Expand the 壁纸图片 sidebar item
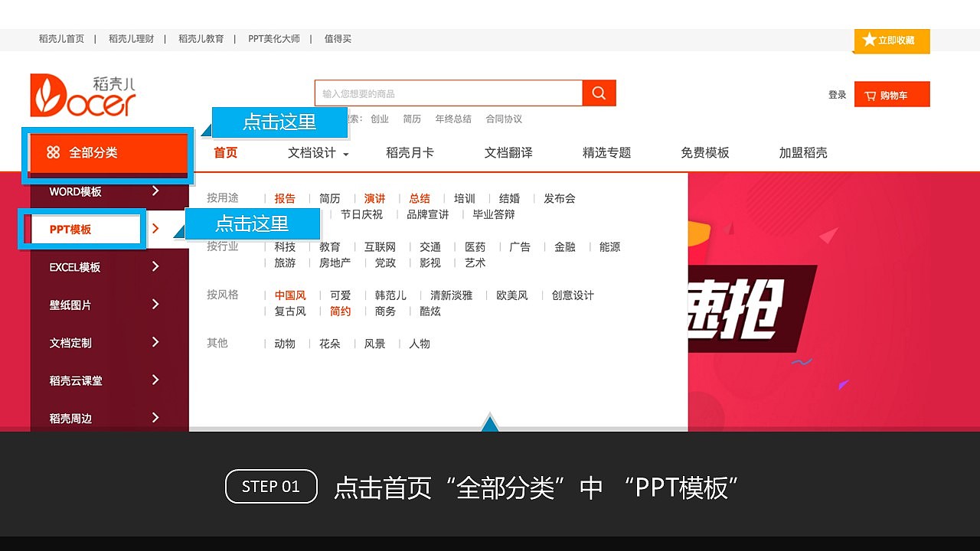The image size is (980, 551). click(155, 305)
